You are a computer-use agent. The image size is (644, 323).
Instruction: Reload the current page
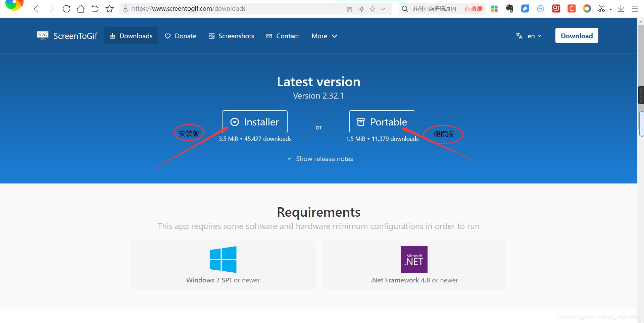tap(66, 9)
